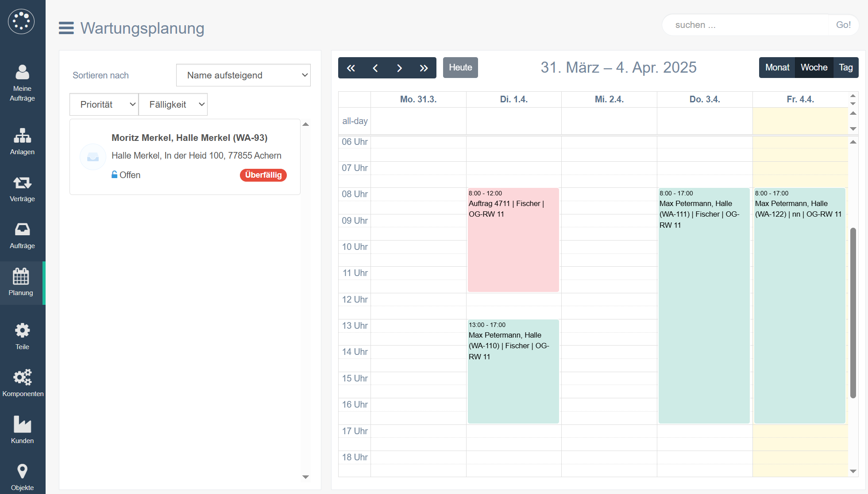Viewport: 868px width, 494px height.
Task: Go to Anlagen section
Action: pos(22,141)
